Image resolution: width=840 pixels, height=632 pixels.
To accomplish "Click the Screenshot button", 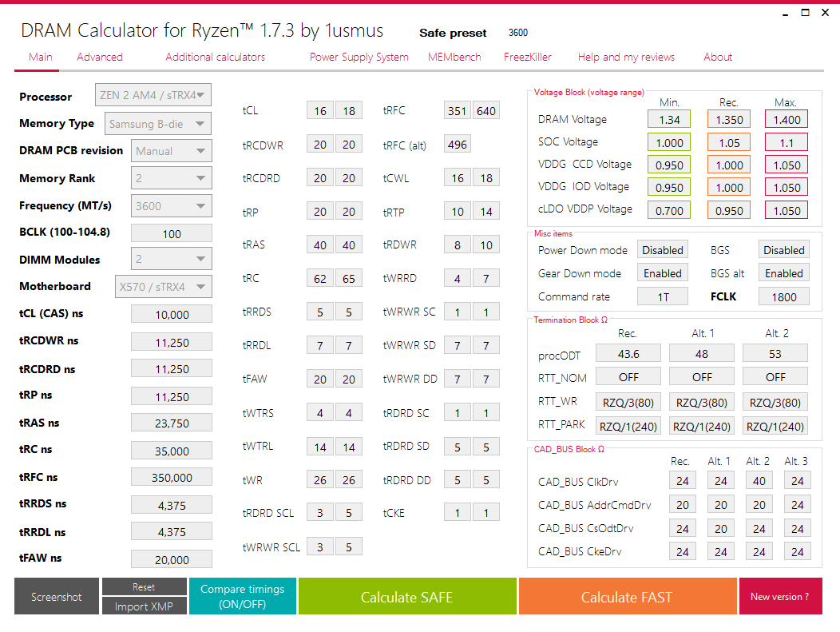I will [x=57, y=596].
